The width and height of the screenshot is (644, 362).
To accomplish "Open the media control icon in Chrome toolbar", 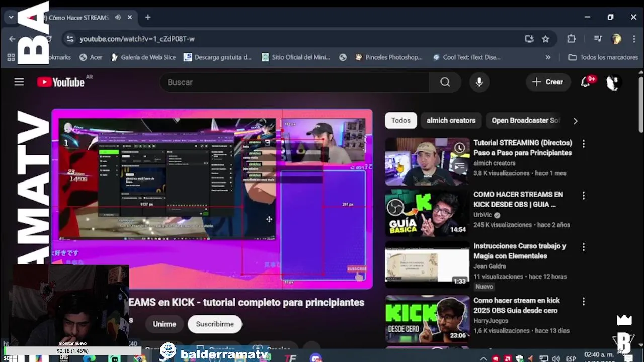I will point(598,39).
